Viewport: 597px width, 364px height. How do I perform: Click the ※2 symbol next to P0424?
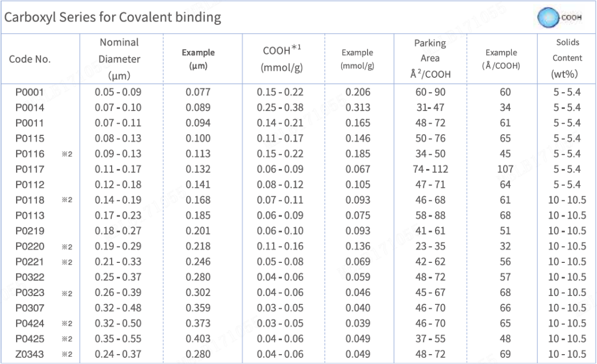[x=67, y=324]
